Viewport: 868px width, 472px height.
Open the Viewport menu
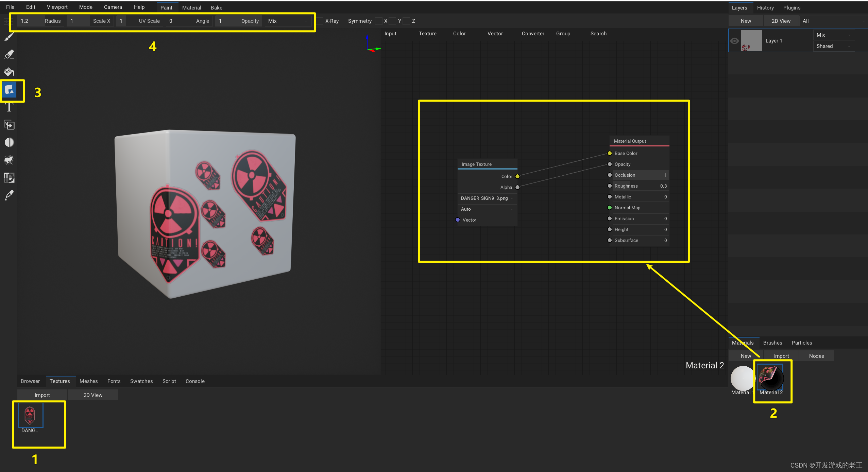pos(57,7)
